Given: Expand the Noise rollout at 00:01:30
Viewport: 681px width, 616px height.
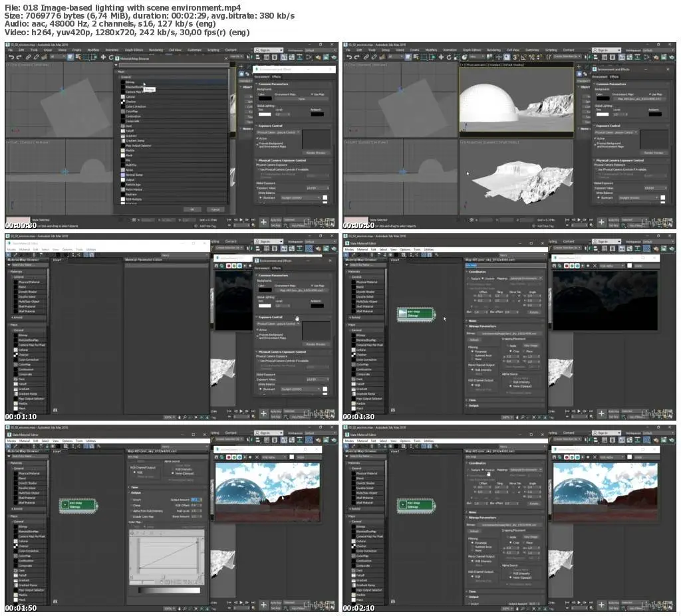Looking at the screenshot, I should pos(505,321).
